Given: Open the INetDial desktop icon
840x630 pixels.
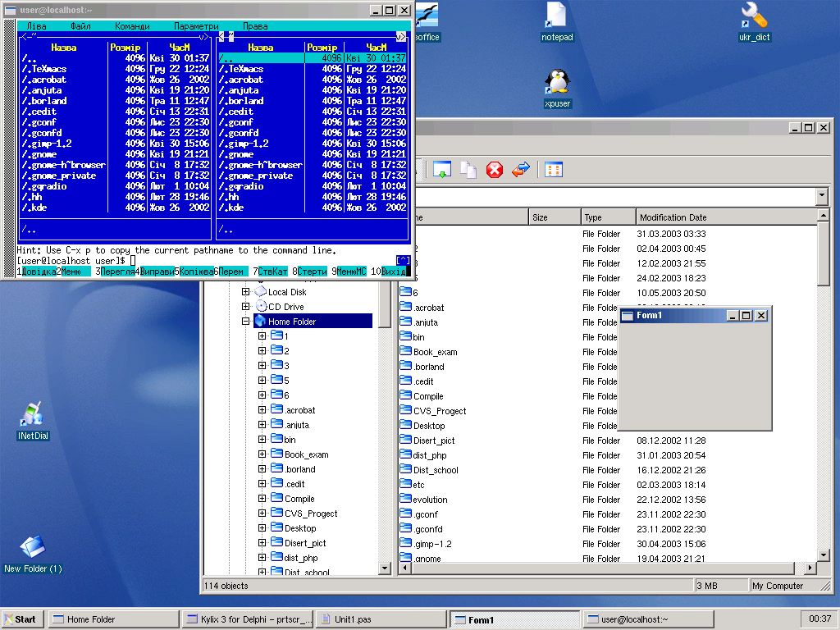Looking at the screenshot, I should (x=34, y=419).
